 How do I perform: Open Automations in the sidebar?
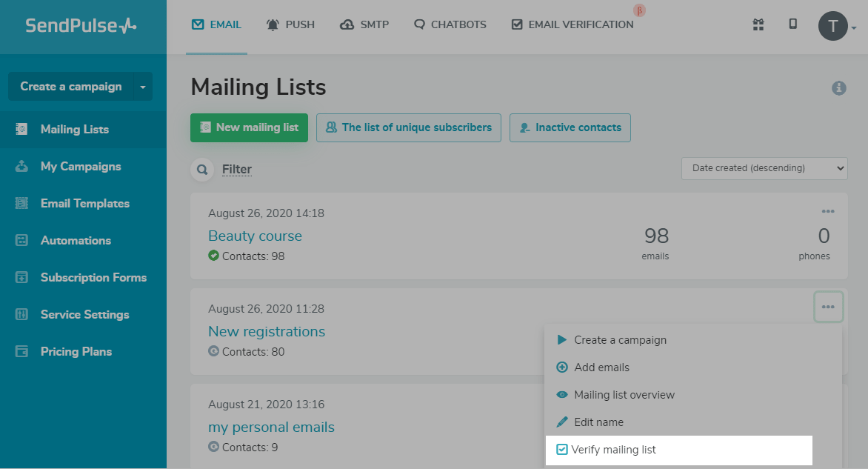click(x=83, y=241)
